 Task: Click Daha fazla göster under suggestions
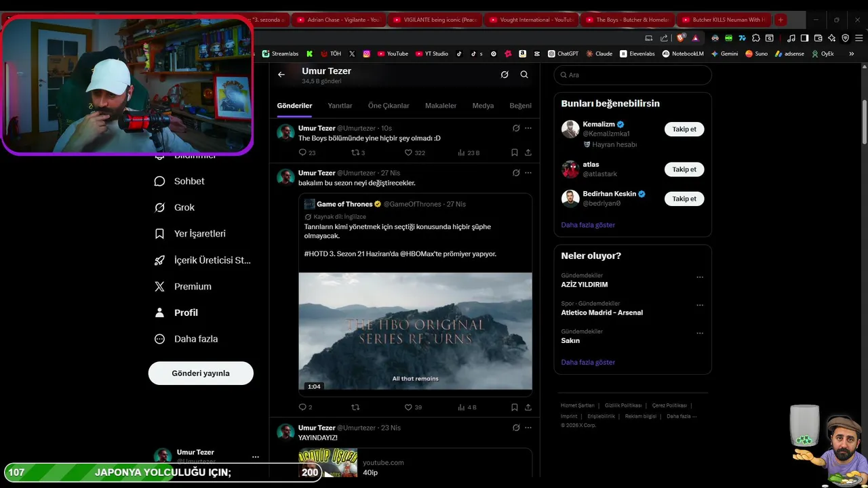click(x=588, y=225)
